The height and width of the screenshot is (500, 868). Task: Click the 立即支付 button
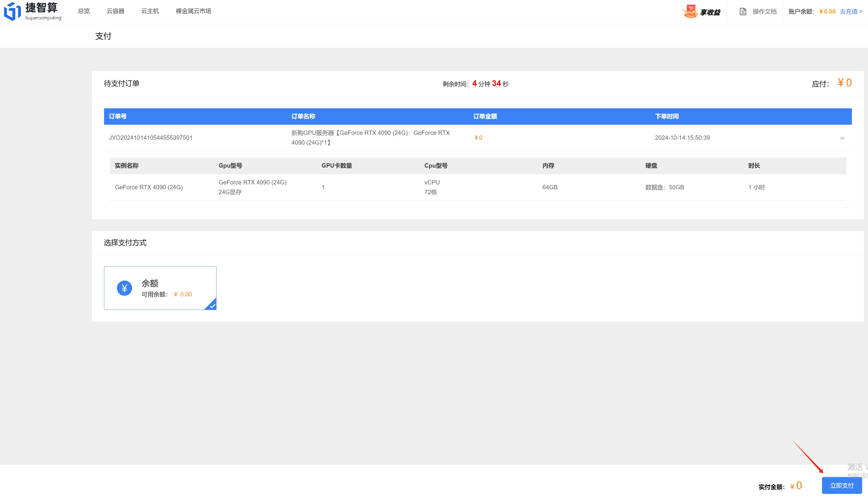click(842, 485)
